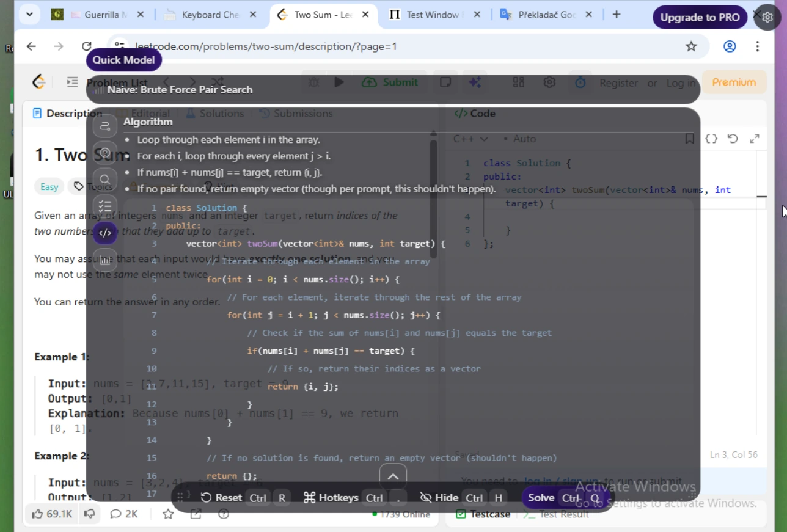
Task: Share the problem via share icon
Action: pos(196,514)
